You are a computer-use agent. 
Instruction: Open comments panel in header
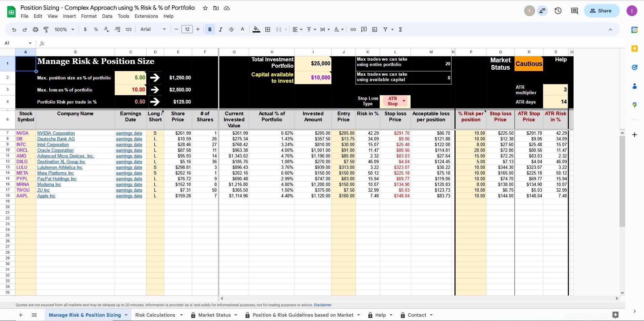pos(575,11)
